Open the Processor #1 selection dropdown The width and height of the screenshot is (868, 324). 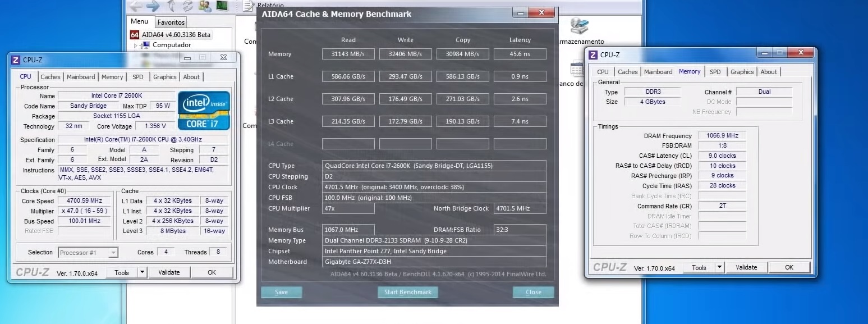pos(88,253)
